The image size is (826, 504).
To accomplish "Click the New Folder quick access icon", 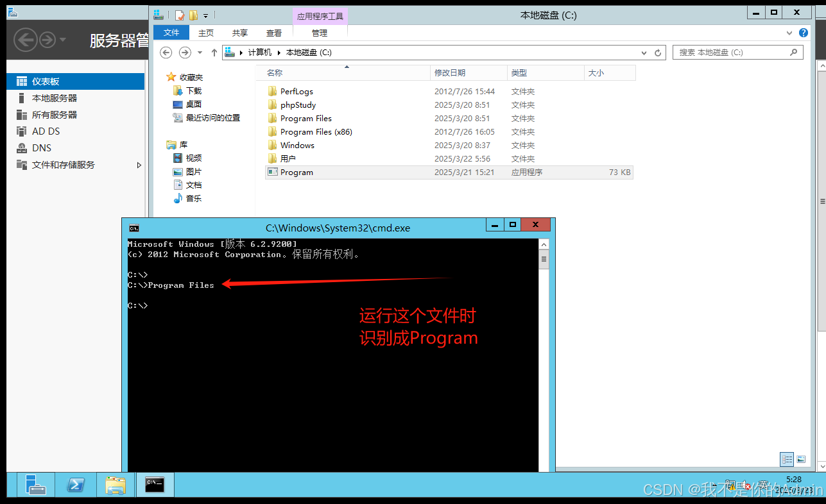I will [x=193, y=14].
